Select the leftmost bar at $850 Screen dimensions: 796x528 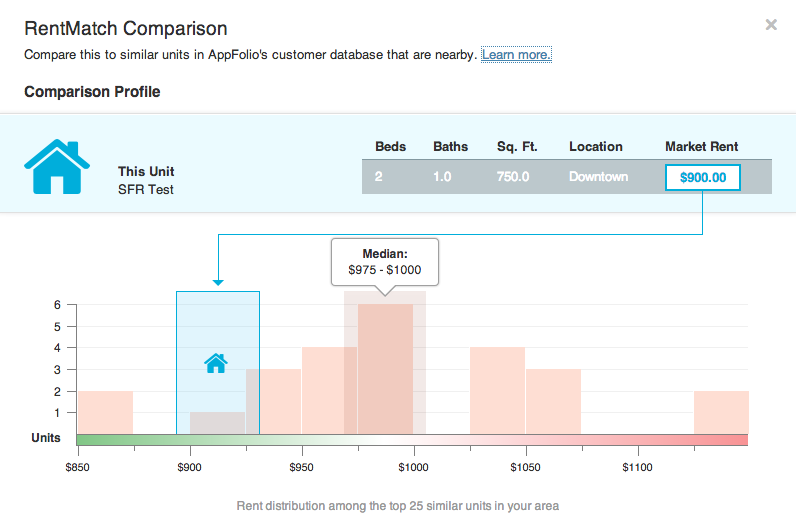click(x=105, y=412)
